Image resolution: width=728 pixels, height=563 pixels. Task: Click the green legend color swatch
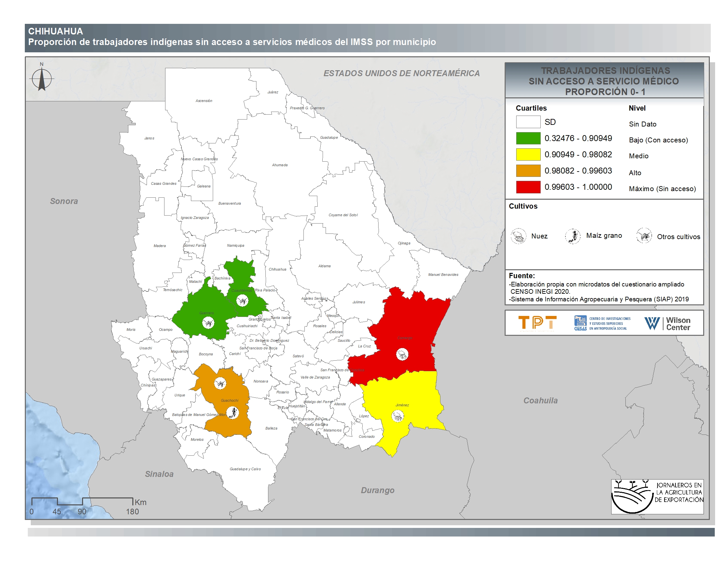click(528, 138)
